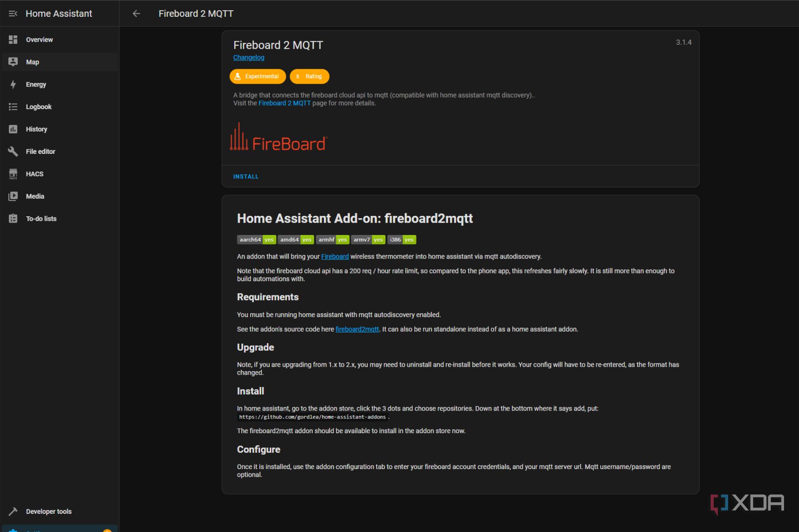Image resolution: width=799 pixels, height=532 pixels.
Task: Follow the Fireboard 2 MQTT page link
Action: pos(284,103)
